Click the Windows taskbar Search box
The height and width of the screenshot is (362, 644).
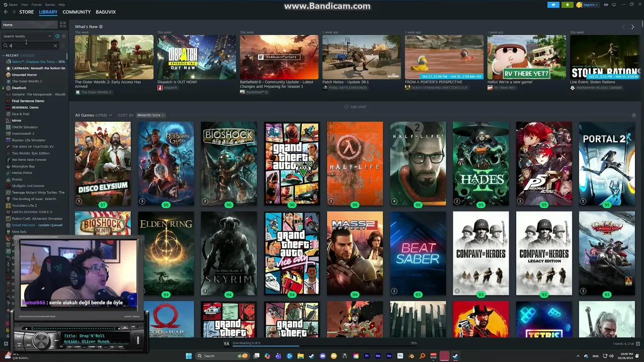coord(222,356)
